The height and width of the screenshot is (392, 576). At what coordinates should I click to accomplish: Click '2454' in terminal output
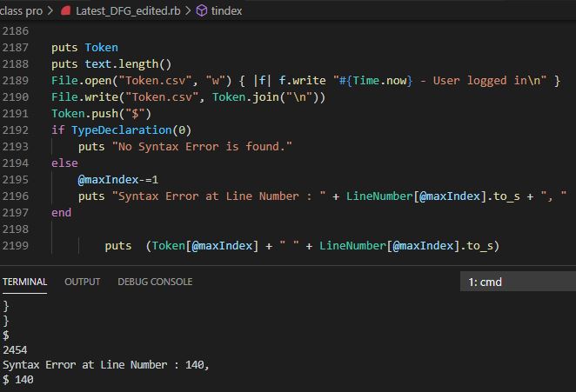(15, 349)
